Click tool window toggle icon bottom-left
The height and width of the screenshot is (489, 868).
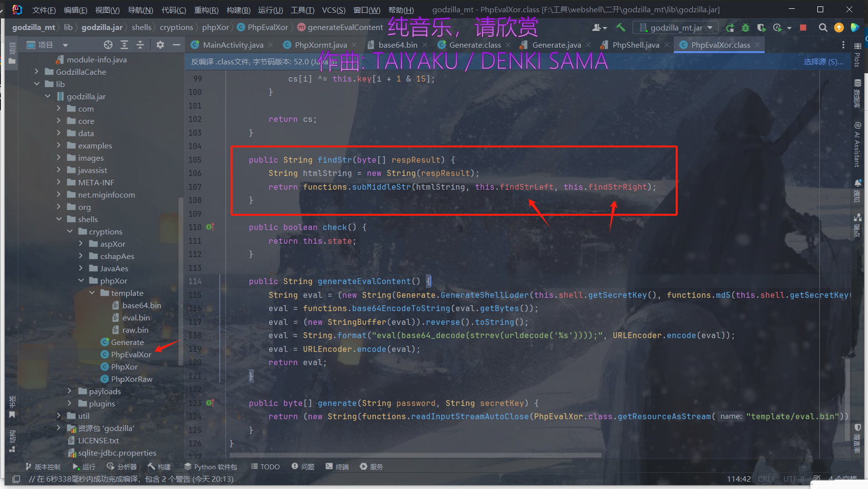16,479
